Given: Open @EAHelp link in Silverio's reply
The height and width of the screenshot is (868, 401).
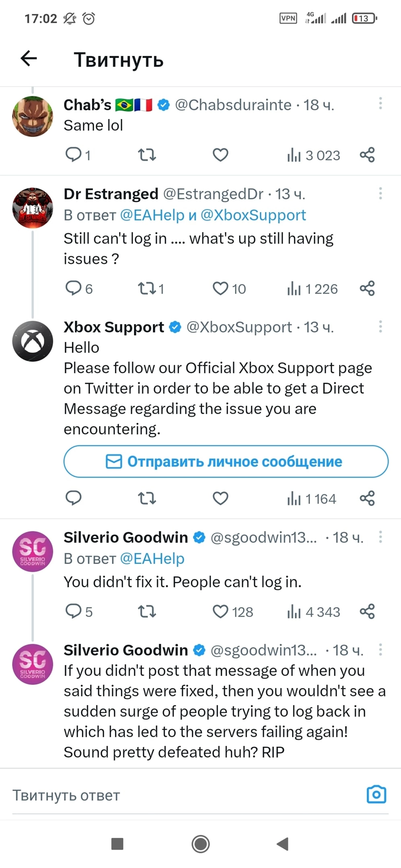Looking at the screenshot, I should [152, 559].
